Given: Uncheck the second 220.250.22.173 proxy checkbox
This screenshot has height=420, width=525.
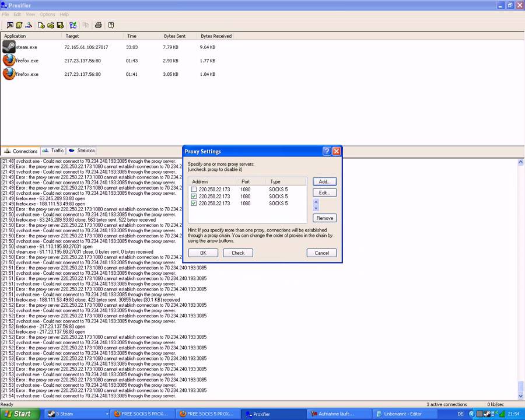Looking at the screenshot, I should click(194, 196).
